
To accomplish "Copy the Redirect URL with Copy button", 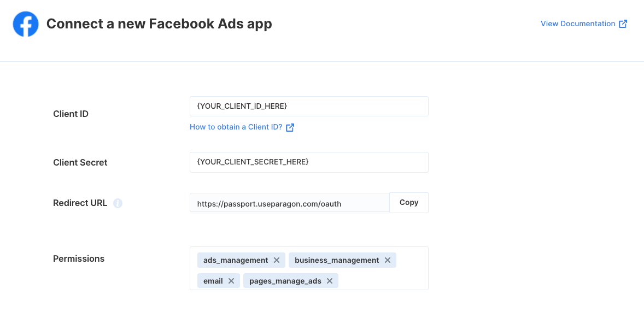I will pos(409,203).
